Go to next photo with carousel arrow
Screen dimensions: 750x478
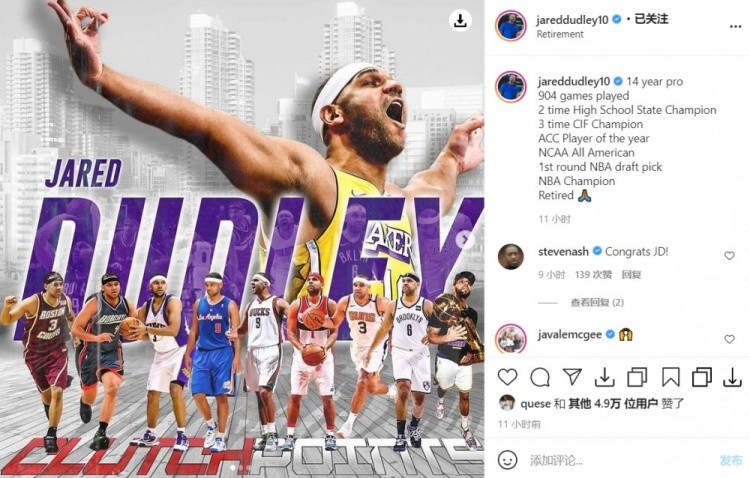465,239
